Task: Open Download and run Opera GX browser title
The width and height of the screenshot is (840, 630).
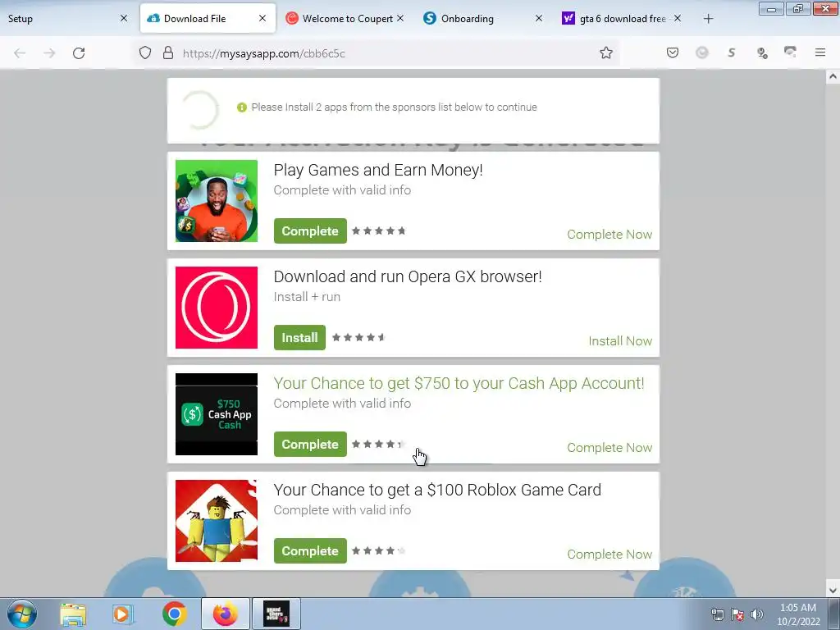Action: point(408,277)
